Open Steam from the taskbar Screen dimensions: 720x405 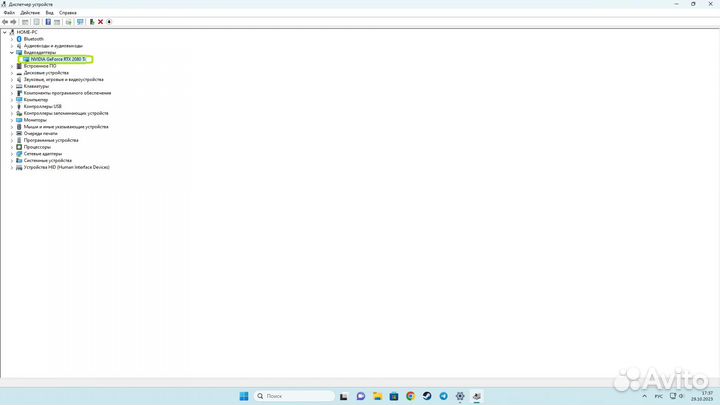coord(427,396)
